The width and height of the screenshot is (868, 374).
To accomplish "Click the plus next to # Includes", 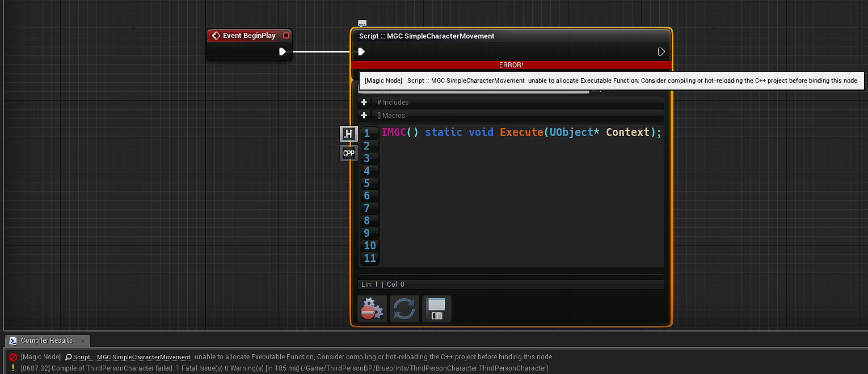I will click(364, 102).
